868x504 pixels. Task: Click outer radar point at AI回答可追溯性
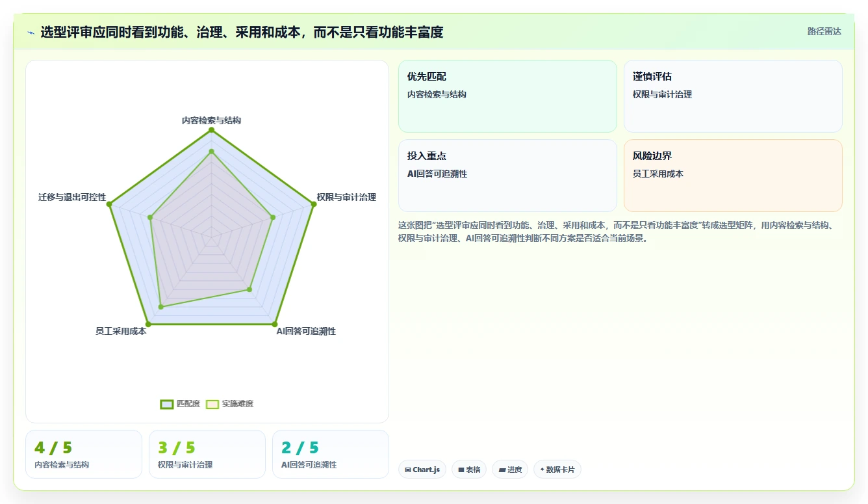[x=274, y=324]
